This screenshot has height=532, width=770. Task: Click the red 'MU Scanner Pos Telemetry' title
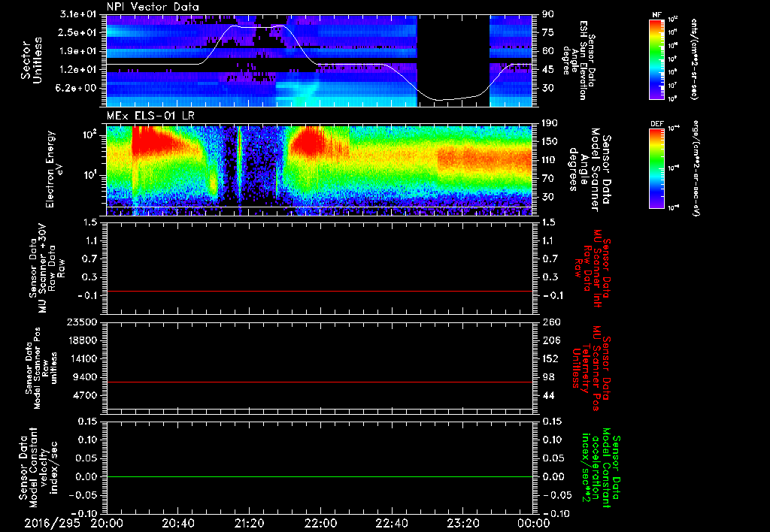pos(591,368)
